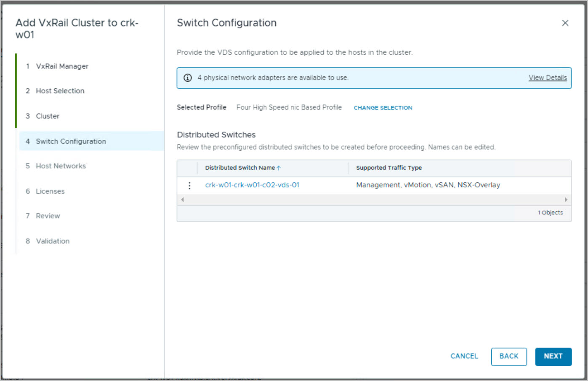Open the three-dot actions menu for crk-w01-crk-w01-c02-vds-01
This screenshot has width=588, height=381.
click(189, 185)
